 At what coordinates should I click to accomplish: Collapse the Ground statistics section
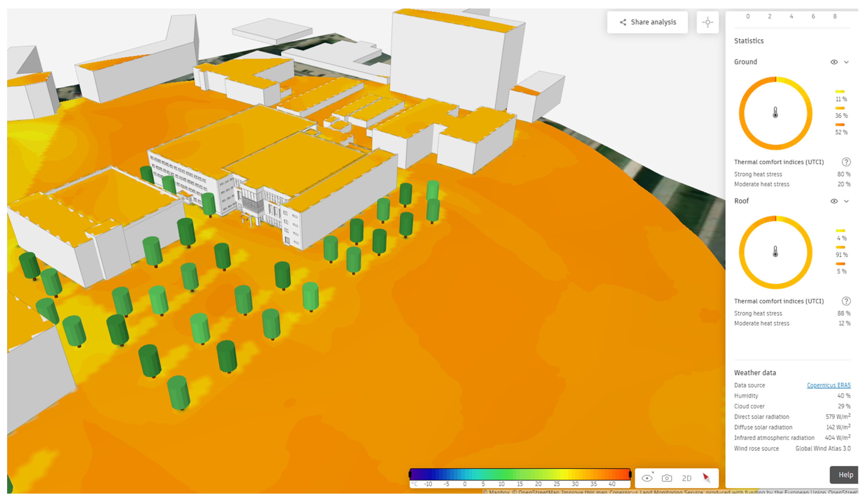[846, 62]
